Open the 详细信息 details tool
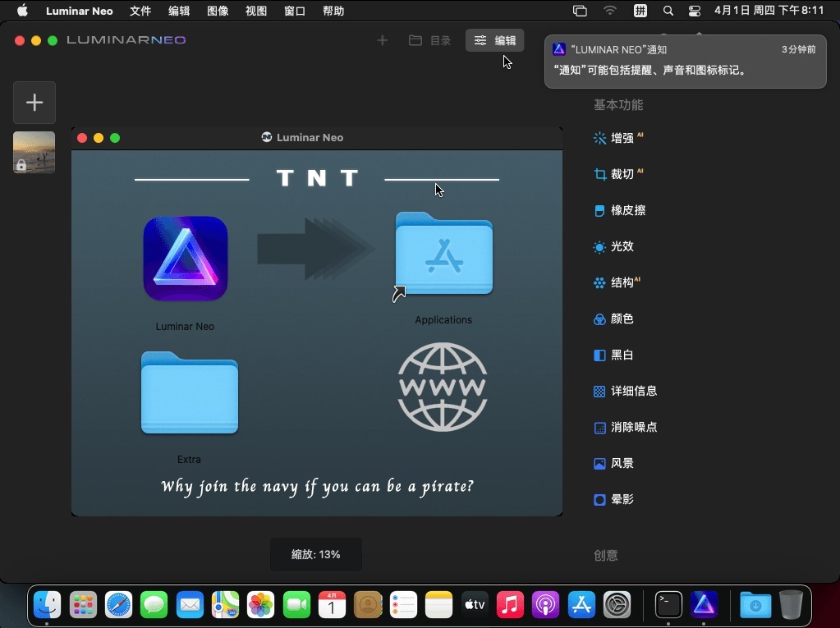The image size is (840, 628). coord(625,391)
